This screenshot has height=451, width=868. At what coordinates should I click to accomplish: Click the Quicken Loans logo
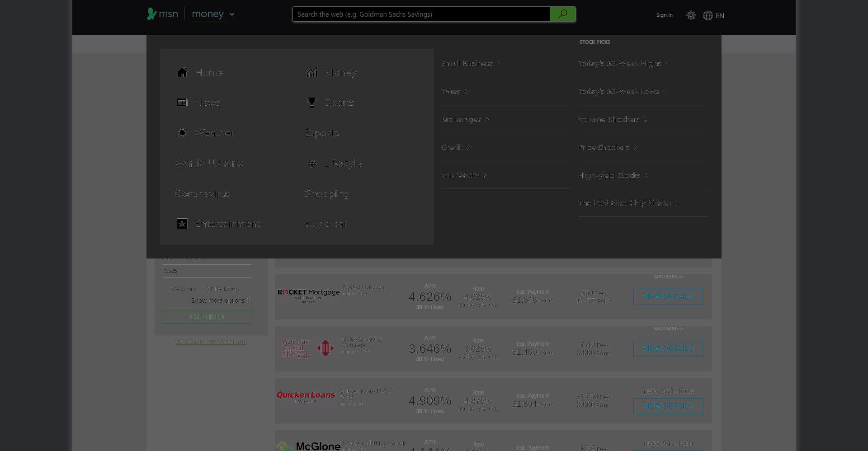pyautogui.click(x=306, y=396)
